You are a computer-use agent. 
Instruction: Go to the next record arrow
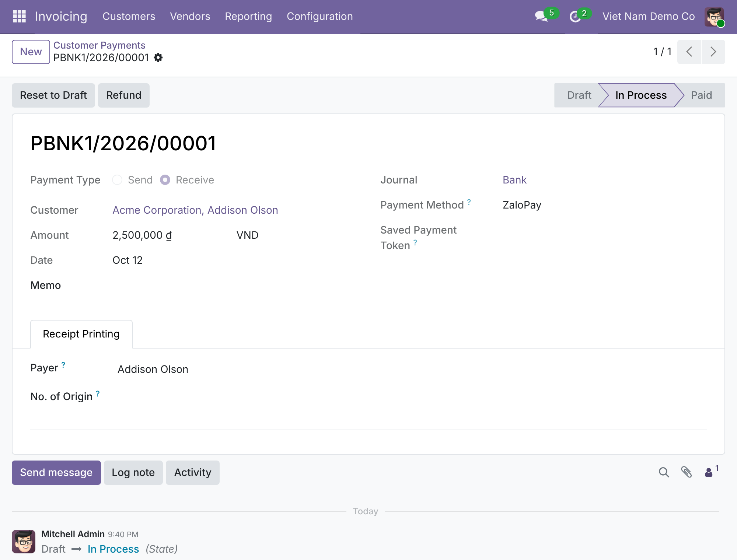tap(713, 52)
